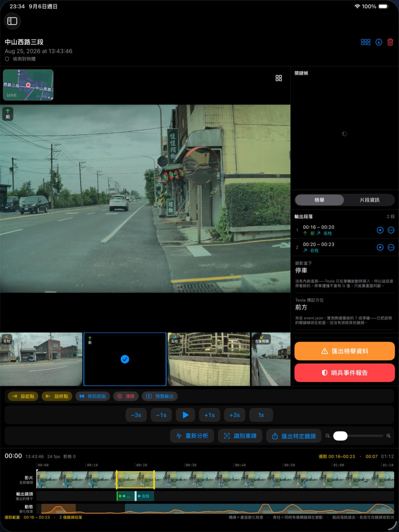The height and width of the screenshot is (532, 399).
Task: Select the 左後視鏡 camera thumbnail
Action: pyautogui.click(x=271, y=359)
